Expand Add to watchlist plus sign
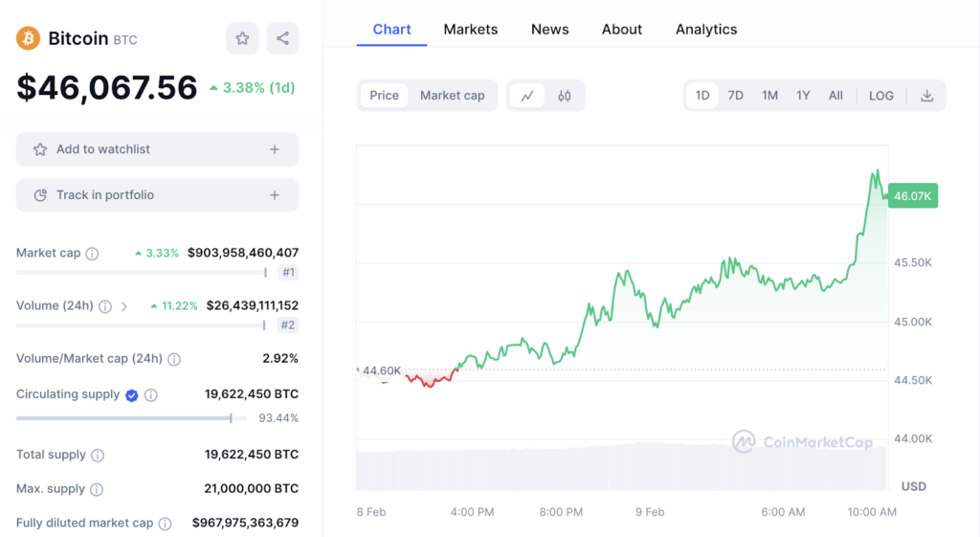 (x=275, y=149)
